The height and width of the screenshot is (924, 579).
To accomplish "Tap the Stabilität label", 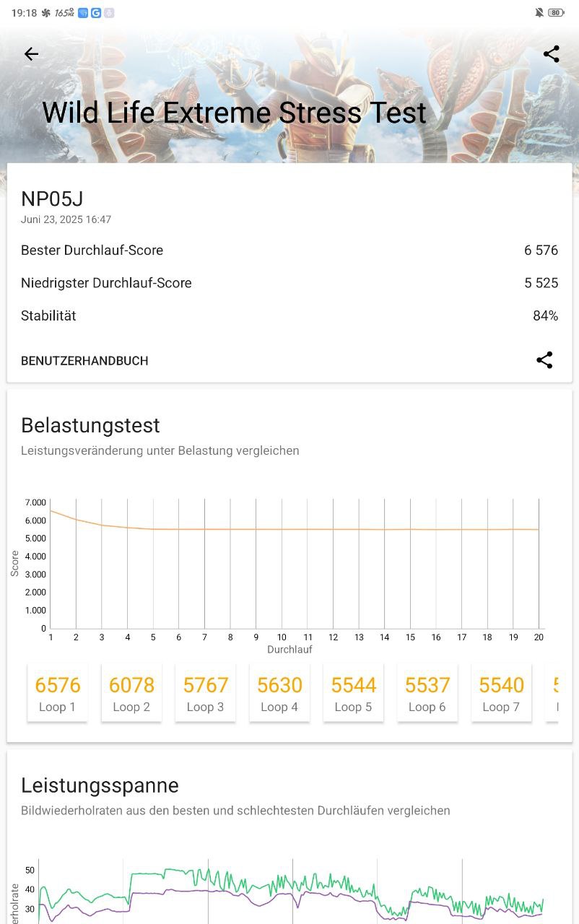I will tap(48, 316).
